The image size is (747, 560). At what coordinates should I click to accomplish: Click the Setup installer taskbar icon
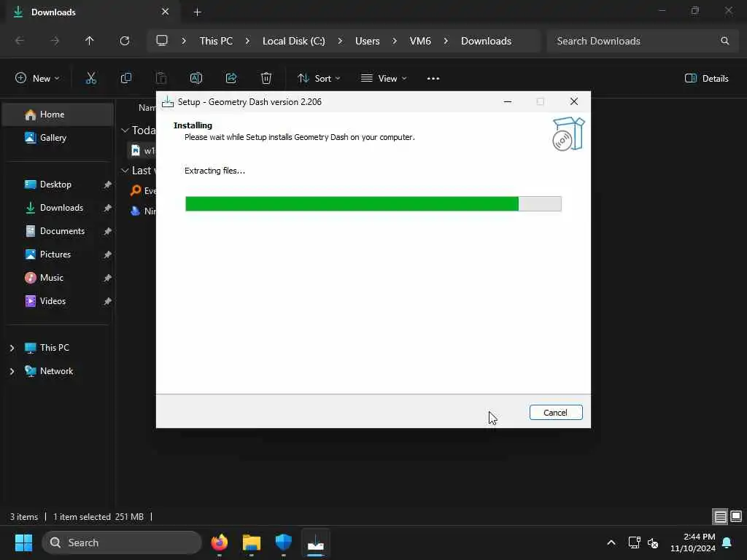[x=315, y=542]
